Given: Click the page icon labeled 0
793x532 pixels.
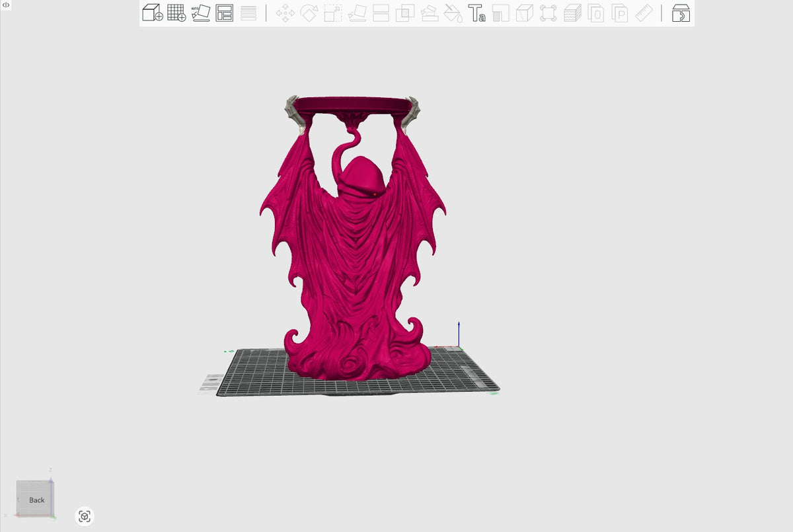Looking at the screenshot, I should (596, 13).
